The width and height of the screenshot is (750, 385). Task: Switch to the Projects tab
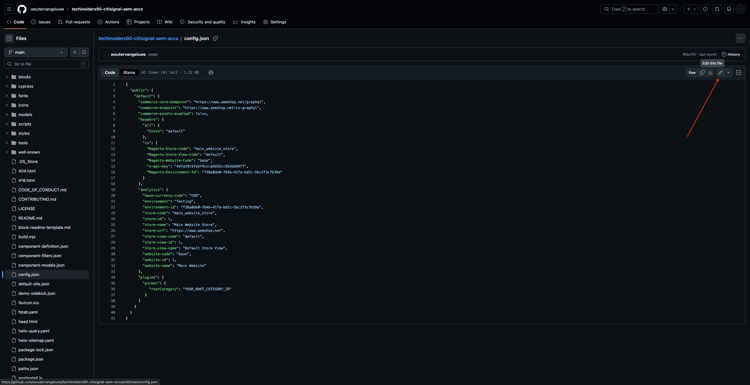[138, 22]
